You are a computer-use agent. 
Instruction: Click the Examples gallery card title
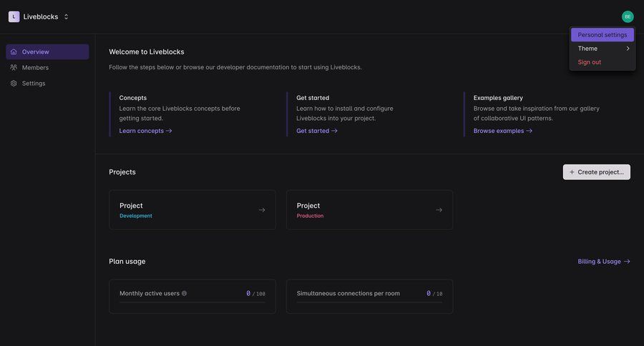498,98
